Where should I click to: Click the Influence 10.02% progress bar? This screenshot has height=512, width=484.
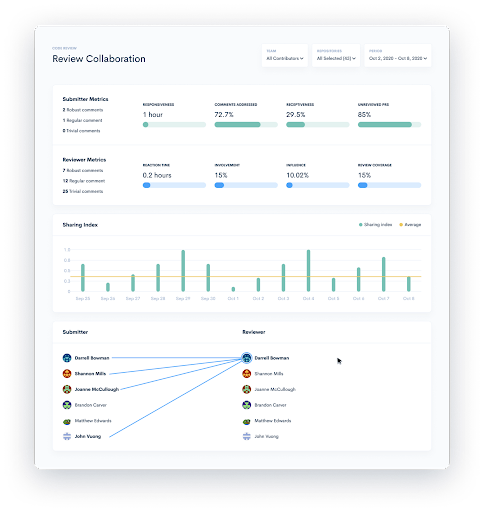(318, 185)
